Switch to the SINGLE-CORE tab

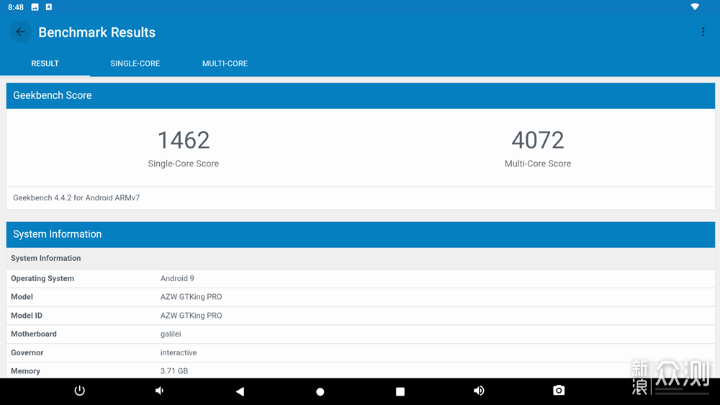(x=135, y=63)
